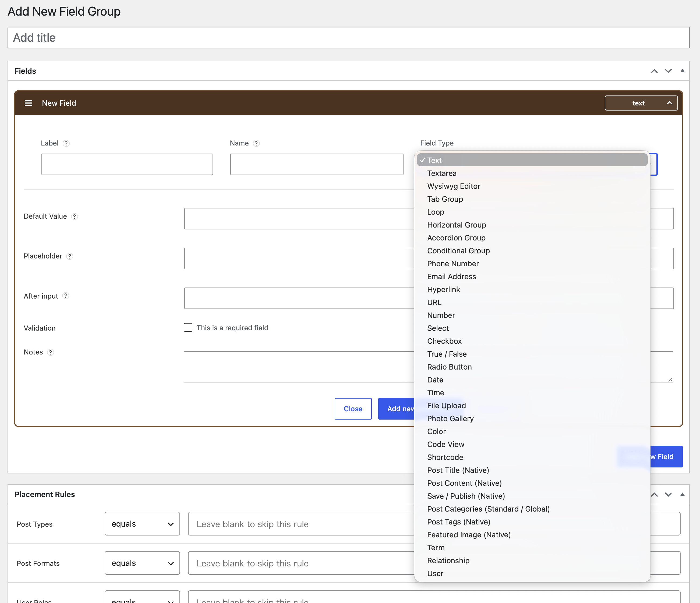Pick True / False field type

tap(532, 354)
